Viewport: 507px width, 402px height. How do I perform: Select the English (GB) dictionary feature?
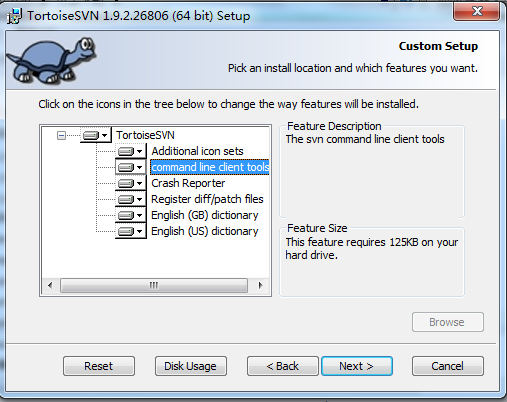point(205,215)
